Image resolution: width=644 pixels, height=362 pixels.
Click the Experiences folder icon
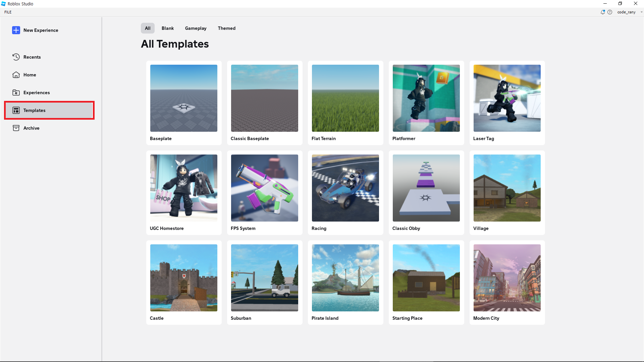click(x=16, y=93)
